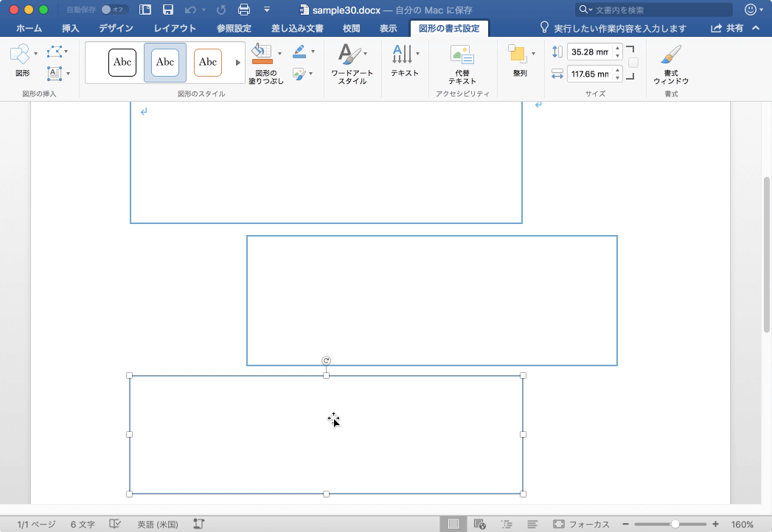The height and width of the screenshot is (532, 772).
Task: Expand the Shapes dropdown arrow
Action: (x=35, y=54)
